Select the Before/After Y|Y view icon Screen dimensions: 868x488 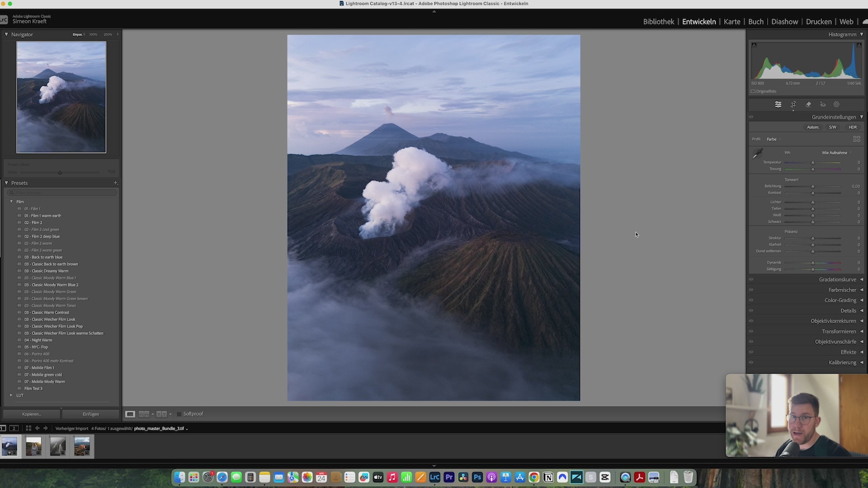pyautogui.click(x=161, y=414)
